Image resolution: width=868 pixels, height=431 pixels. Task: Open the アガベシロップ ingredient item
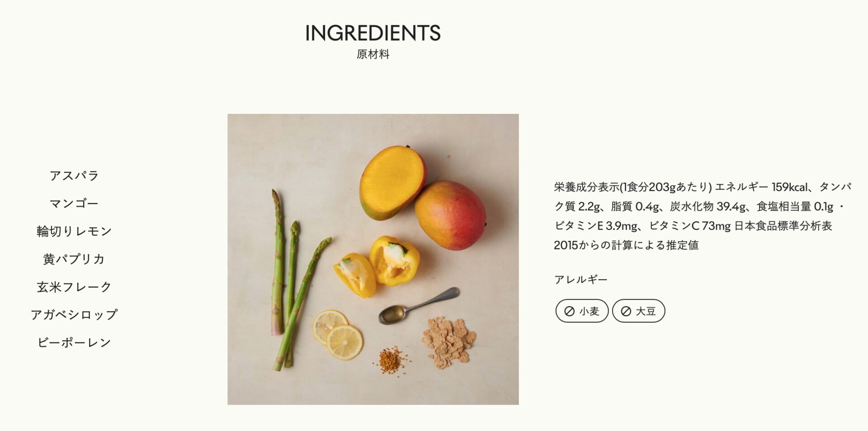click(74, 314)
